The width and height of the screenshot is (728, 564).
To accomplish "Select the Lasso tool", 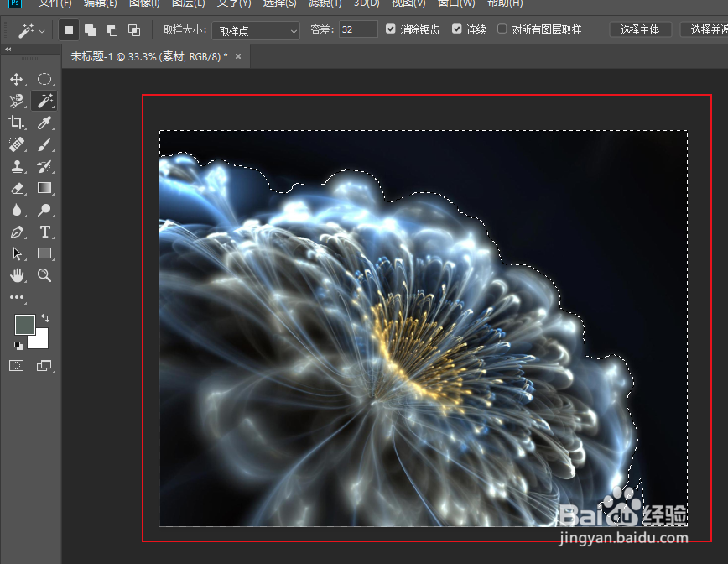I will click(17, 101).
